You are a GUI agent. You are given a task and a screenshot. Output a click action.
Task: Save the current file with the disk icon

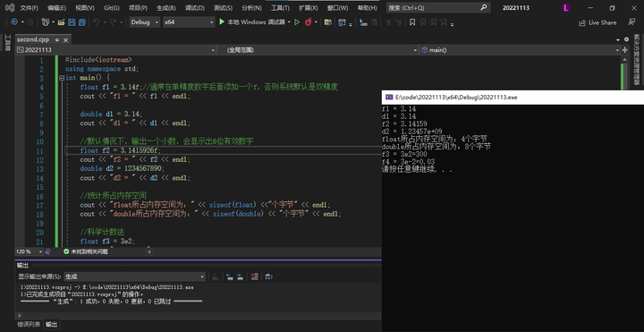(x=72, y=22)
